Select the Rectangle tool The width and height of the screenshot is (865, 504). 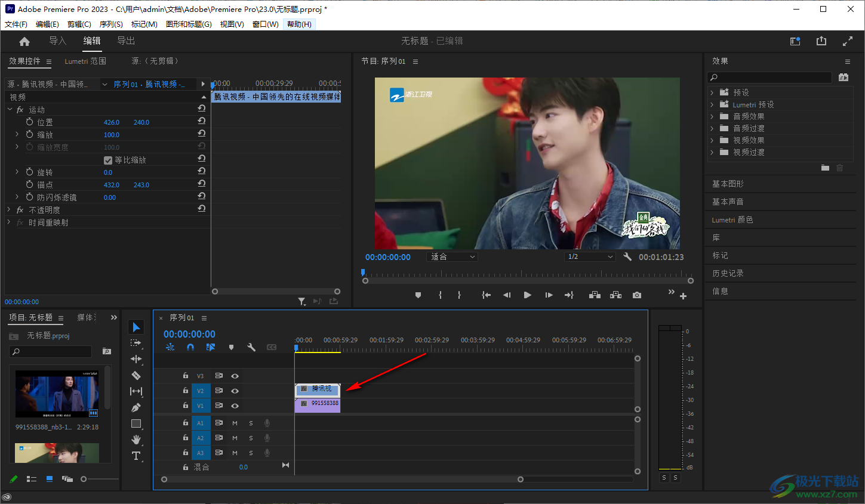(136, 423)
